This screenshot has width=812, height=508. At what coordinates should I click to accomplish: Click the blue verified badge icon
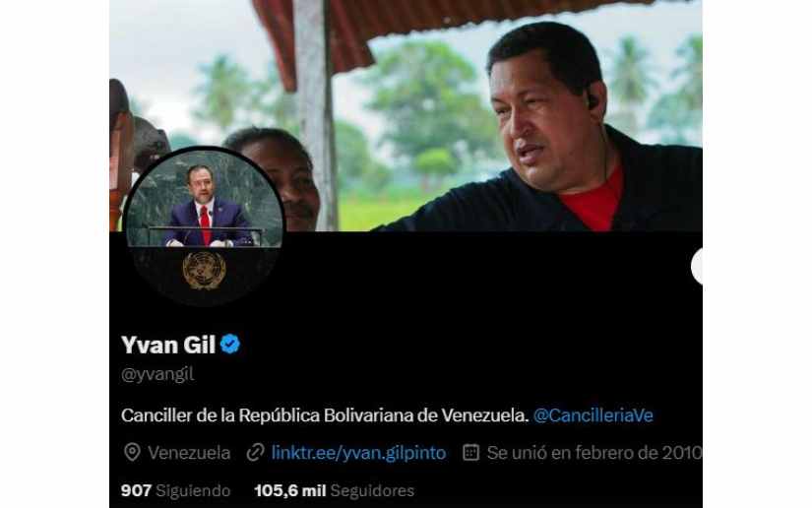click(x=230, y=345)
